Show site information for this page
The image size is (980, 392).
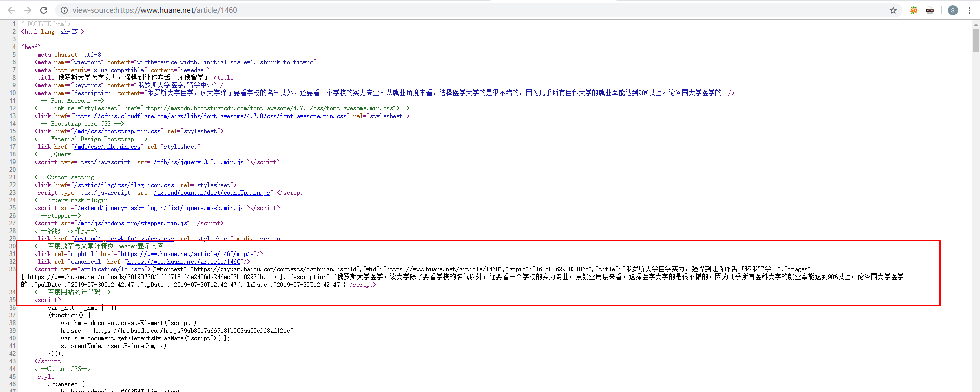[64, 10]
